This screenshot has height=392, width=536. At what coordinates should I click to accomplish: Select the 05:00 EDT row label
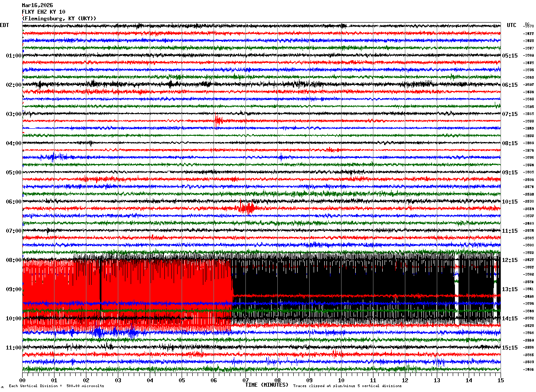click(x=14, y=173)
